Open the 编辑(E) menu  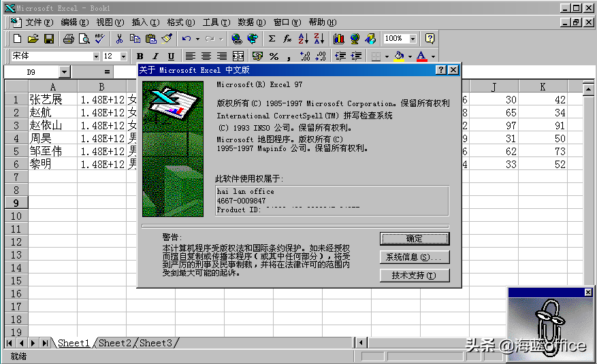pos(75,22)
